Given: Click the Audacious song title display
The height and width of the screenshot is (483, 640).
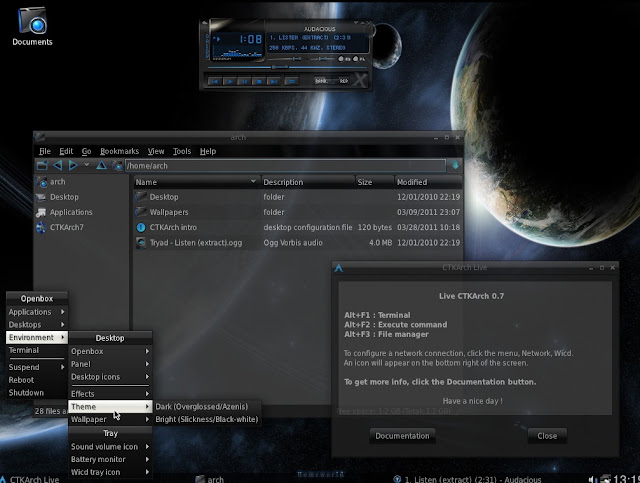Looking at the screenshot, I should 309,38.
